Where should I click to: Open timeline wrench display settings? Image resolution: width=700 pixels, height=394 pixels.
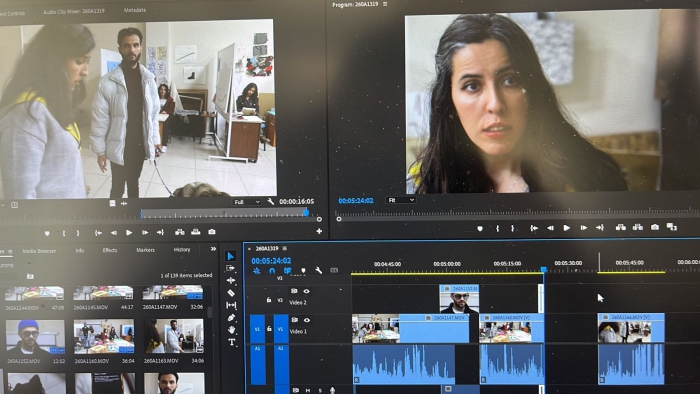[318, 270]
